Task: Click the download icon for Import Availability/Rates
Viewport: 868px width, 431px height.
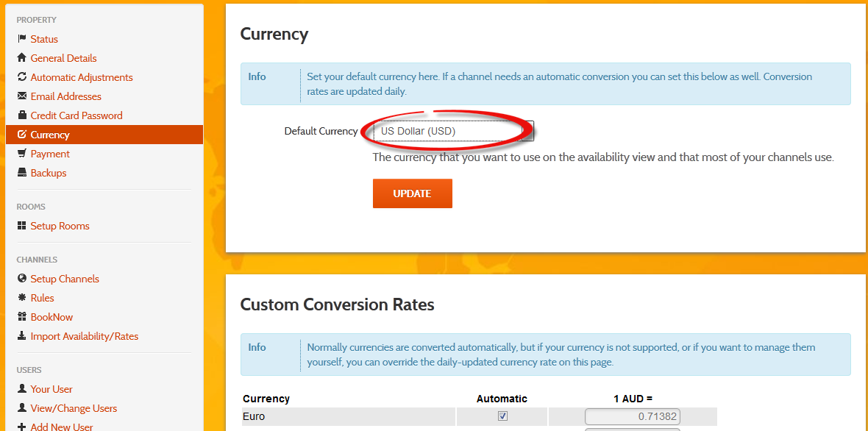Action: pyautogui.click(x=22, y=336)
